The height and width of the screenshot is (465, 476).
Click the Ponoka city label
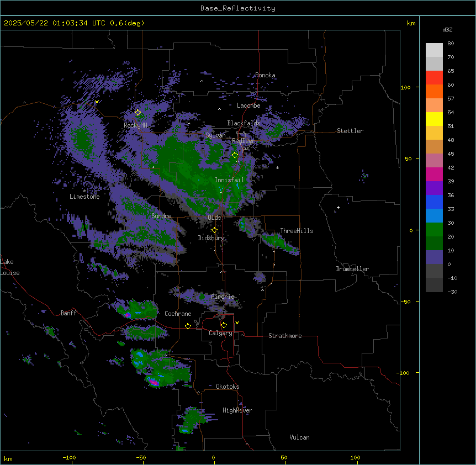tap(265, 75)
